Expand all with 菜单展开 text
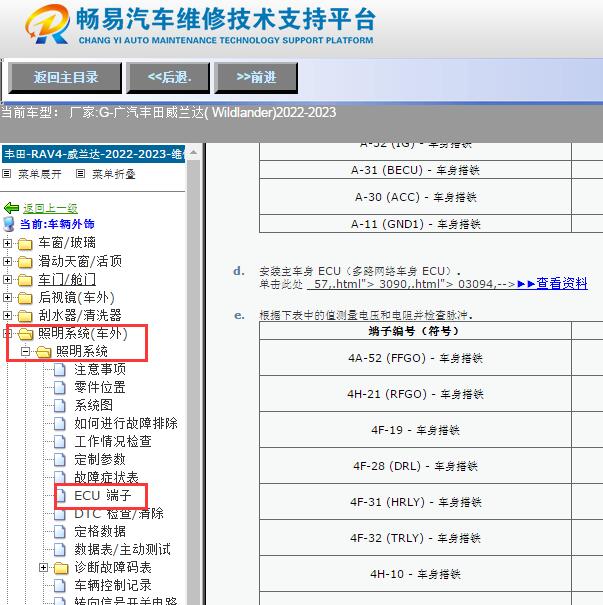The height and width of the screenshot is (605, 603). click(x=40, y=174)
